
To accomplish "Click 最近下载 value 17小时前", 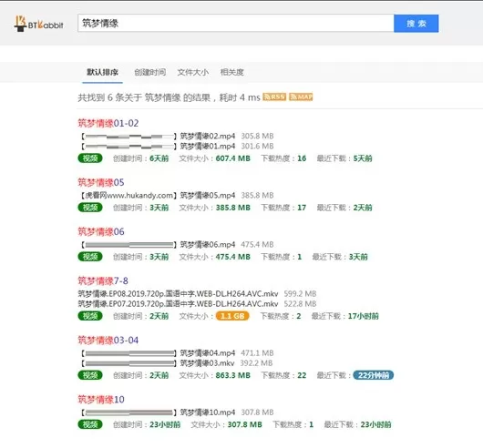I will click(364, 316).
